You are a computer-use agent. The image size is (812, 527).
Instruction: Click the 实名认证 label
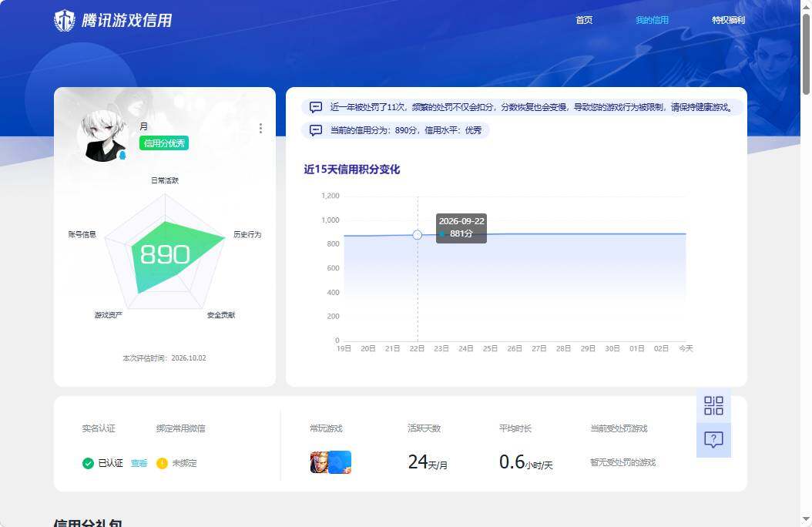[x=99, y=428]
